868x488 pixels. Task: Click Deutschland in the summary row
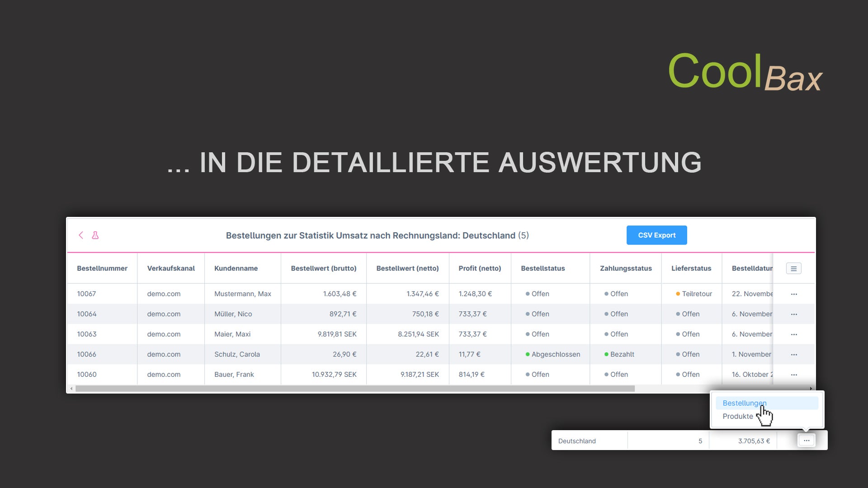click(577, 441)
